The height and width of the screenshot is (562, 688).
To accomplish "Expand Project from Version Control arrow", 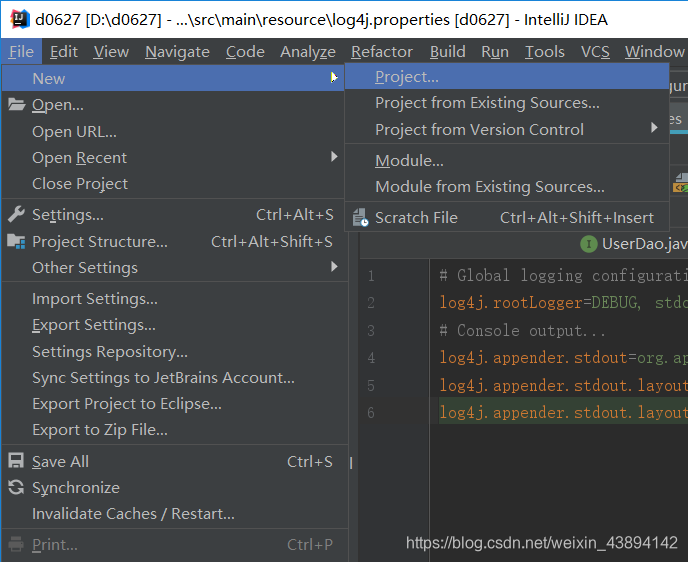I will click(654, 128).
